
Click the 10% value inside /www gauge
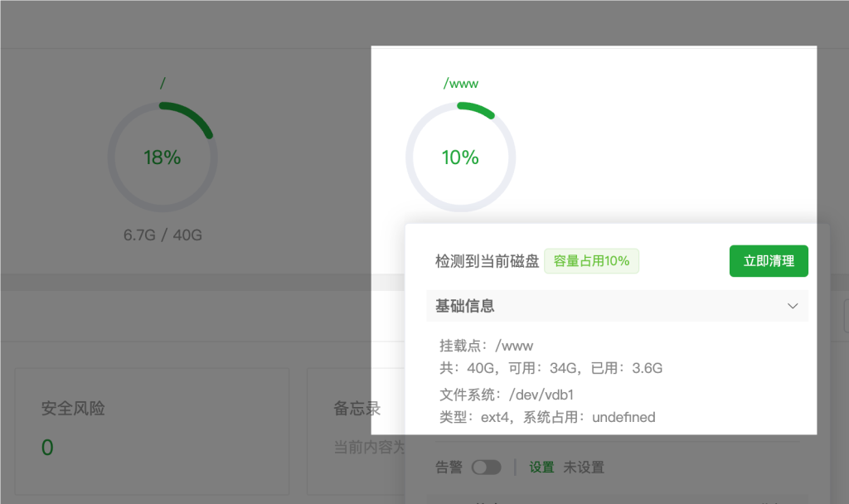pyautogui.click(x=460, y=157)
